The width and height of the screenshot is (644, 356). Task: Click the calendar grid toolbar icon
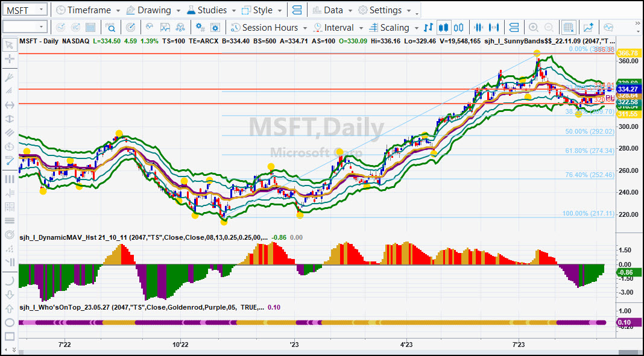[x=90, y=28]
